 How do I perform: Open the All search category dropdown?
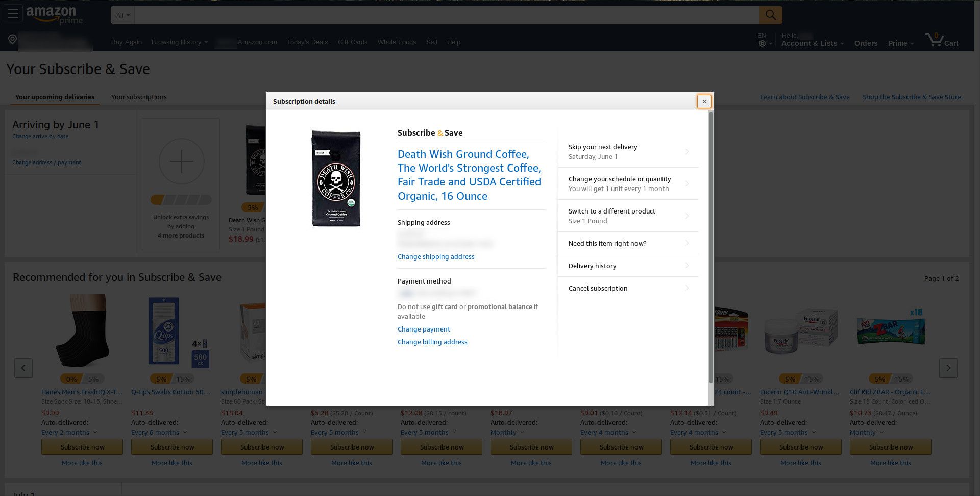(122, 15)
